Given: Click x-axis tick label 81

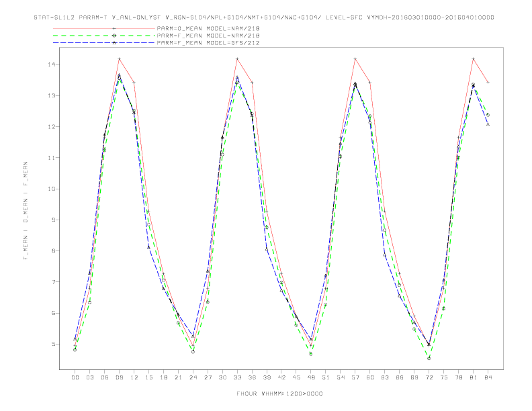Looking at the screenshot, I should click(474, 377).
